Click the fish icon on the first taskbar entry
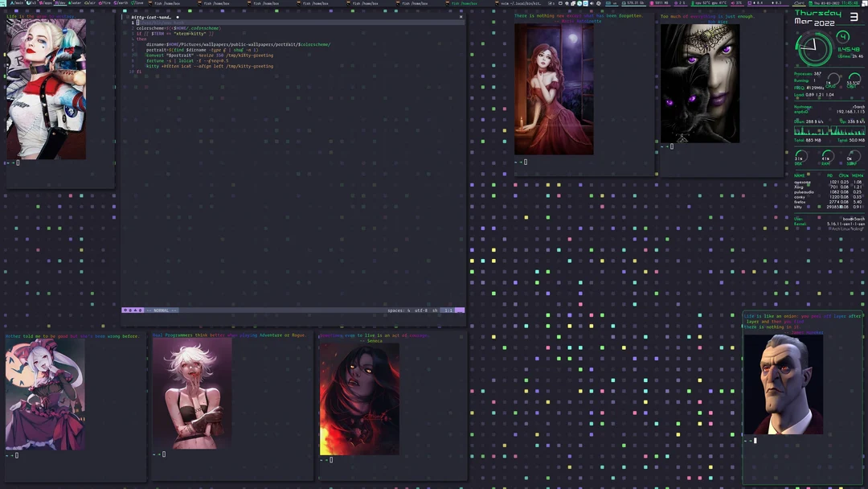This screenshot has width=868, height=489. [149, 3]
